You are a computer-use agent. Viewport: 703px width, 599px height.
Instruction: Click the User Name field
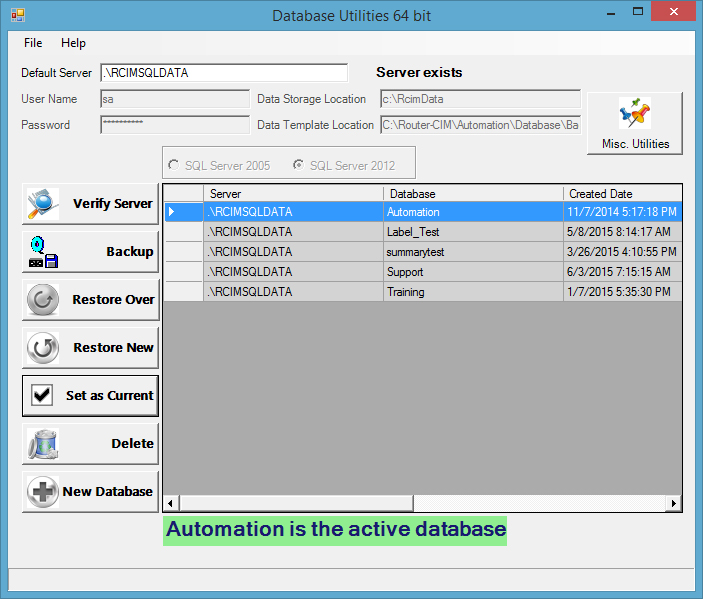coord(175,99)
